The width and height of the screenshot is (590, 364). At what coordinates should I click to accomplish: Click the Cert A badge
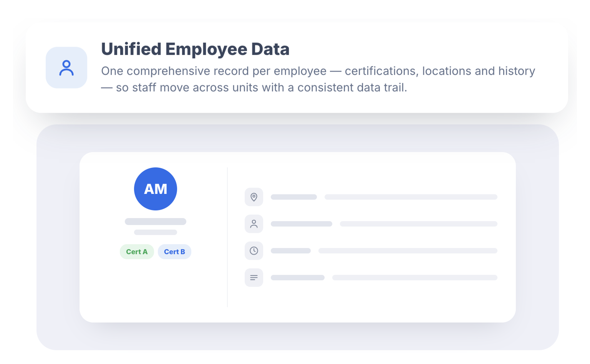[137, 252]
